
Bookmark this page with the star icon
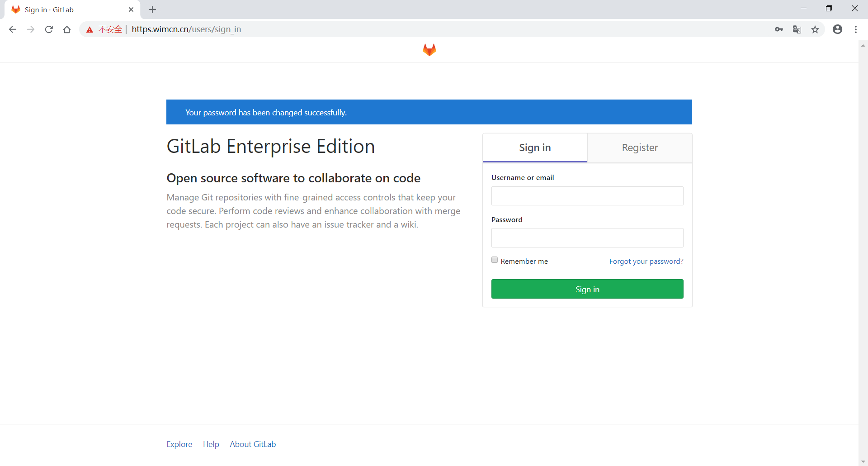point(815,29)
